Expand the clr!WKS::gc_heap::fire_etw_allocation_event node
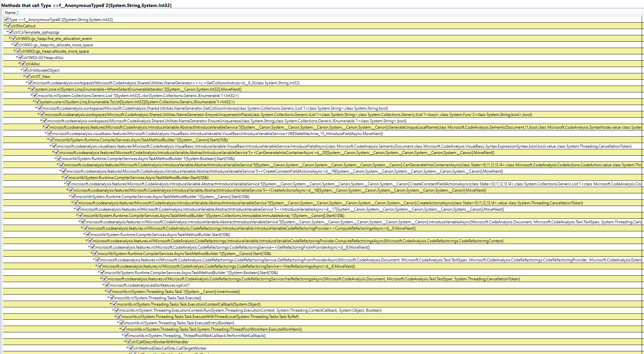Image resolution: width=644 pixels, height=354 pixels. click(x=9, y=38)
